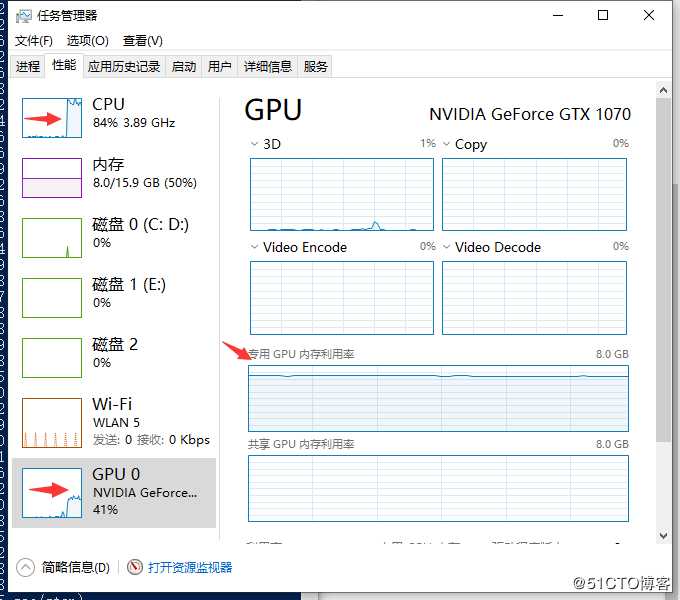Click the 8.0/15.9 GB (50%) memory text
The height and width of the screenshot is (600, 680).
[145, 183]
